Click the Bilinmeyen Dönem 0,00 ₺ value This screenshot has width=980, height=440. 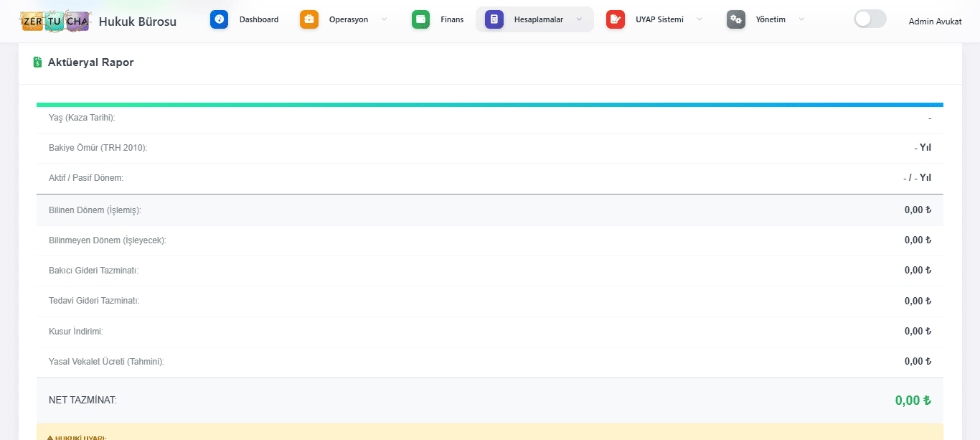pos(918,240)
